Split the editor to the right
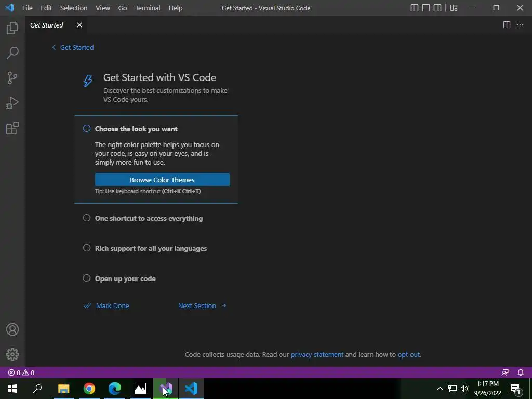The width and height of the screenshot is (532, 399). coord(507,25)
